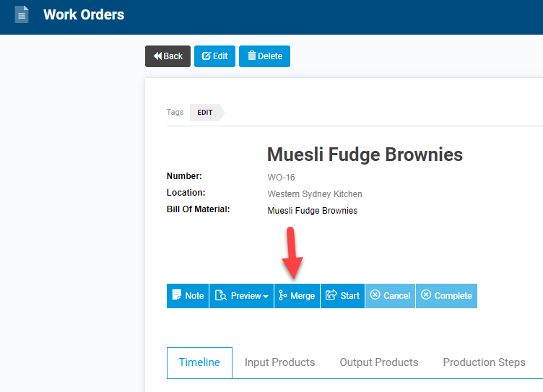Click the Work Orders header title
This screenshot has width=543, height=392.
point(84,15)
